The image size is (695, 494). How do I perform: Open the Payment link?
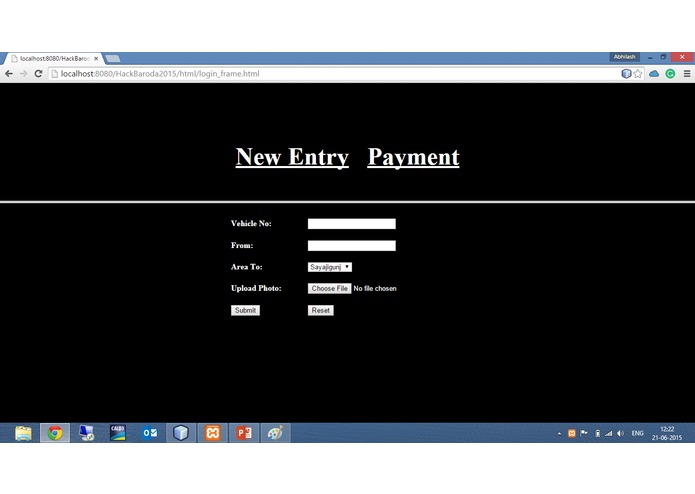pos(413,157)
